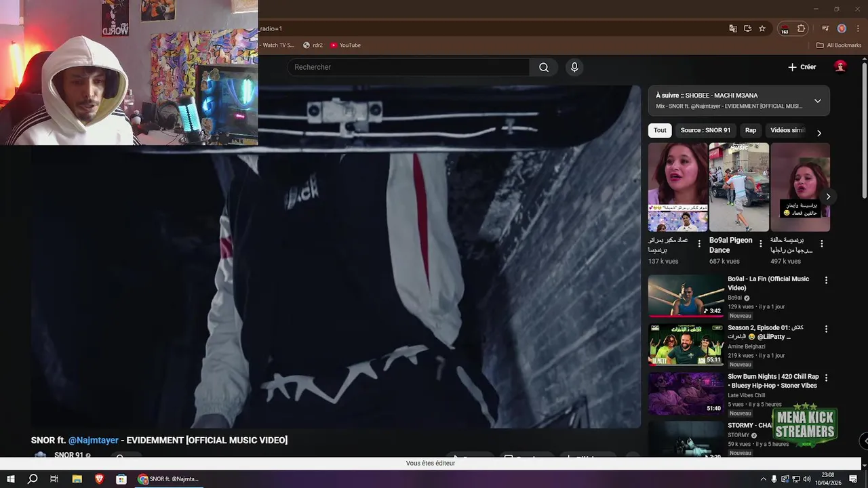Switch to Chrome SNOR ft. taskbar window
The image size is (868, 488).
[170, 479]
